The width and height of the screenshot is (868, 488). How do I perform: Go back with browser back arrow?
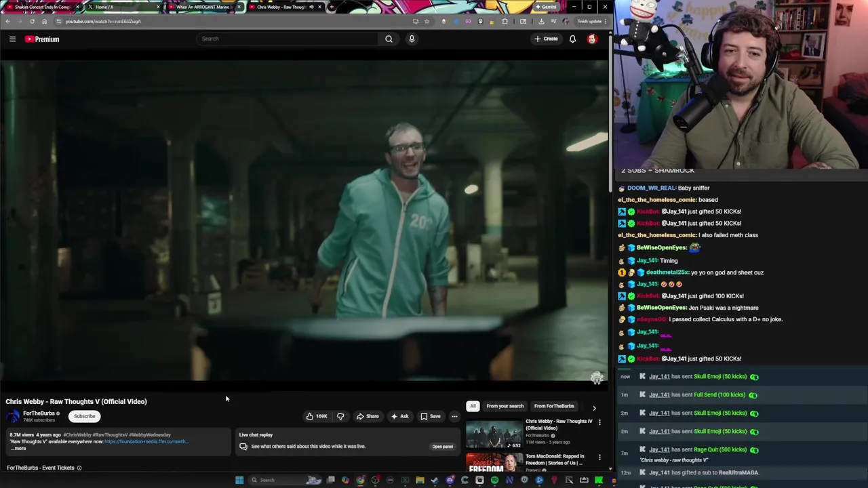[8, 21]
